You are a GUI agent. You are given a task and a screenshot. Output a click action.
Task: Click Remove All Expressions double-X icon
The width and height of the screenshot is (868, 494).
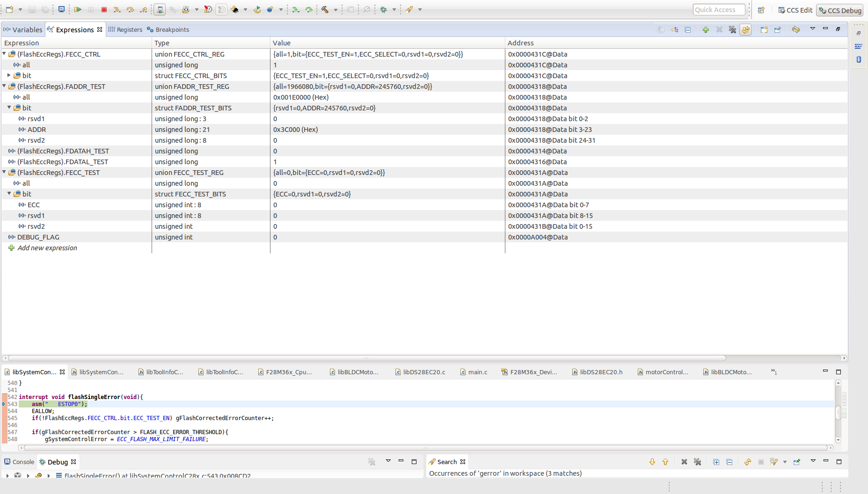tap(732, 29)
